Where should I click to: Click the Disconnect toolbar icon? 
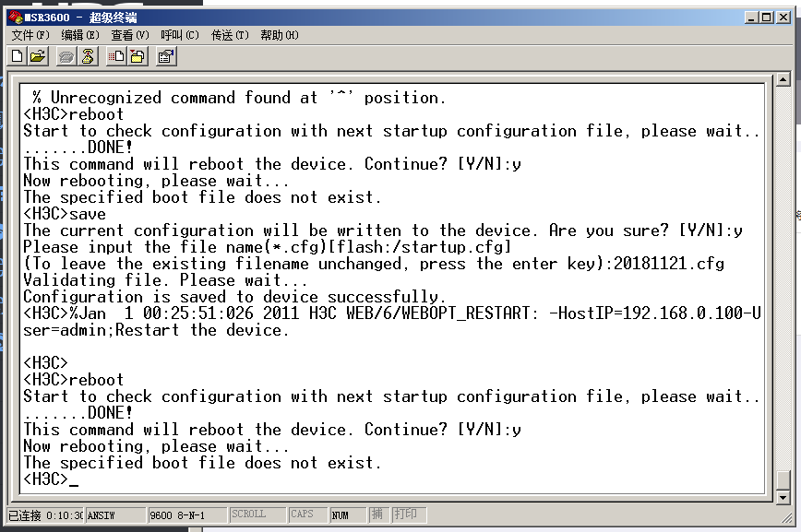pyautogui.click(x=88, y=57)
